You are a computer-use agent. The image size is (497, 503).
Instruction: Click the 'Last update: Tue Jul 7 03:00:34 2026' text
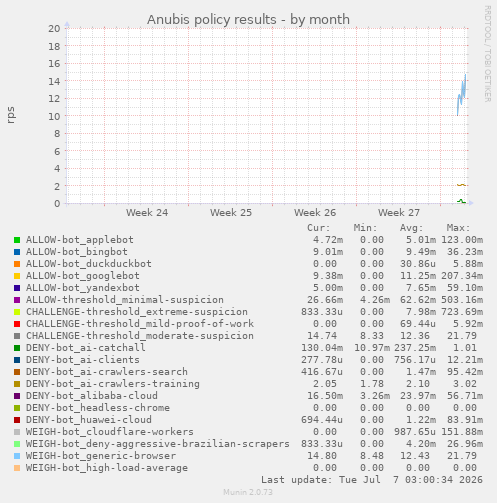point(372,480)
